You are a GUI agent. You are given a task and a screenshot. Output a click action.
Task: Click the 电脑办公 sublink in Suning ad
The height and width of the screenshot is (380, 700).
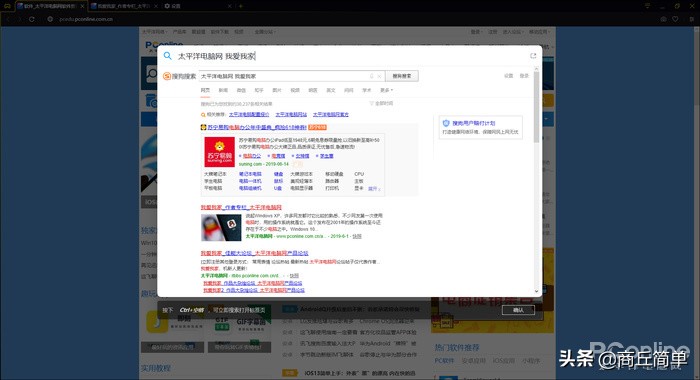252,156
